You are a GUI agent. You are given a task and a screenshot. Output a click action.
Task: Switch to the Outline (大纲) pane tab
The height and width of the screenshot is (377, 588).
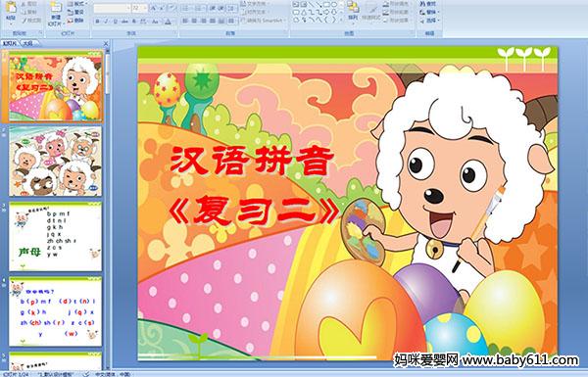point(27,43)
